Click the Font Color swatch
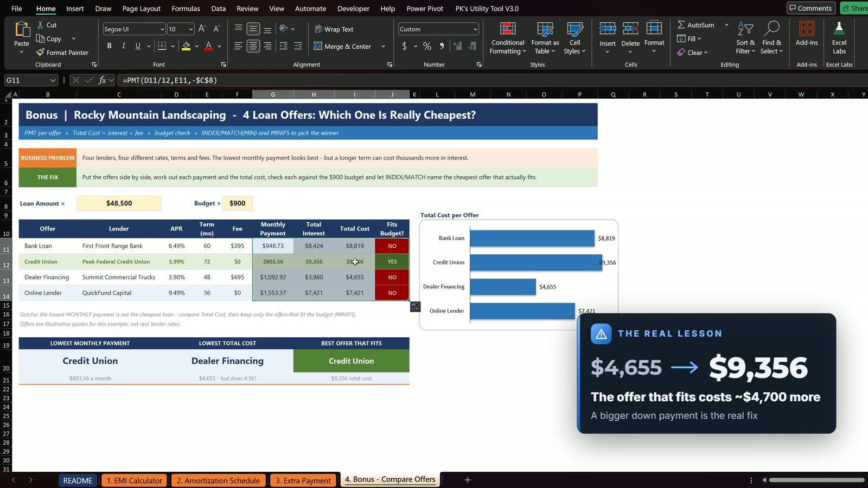 click(208, 46)
